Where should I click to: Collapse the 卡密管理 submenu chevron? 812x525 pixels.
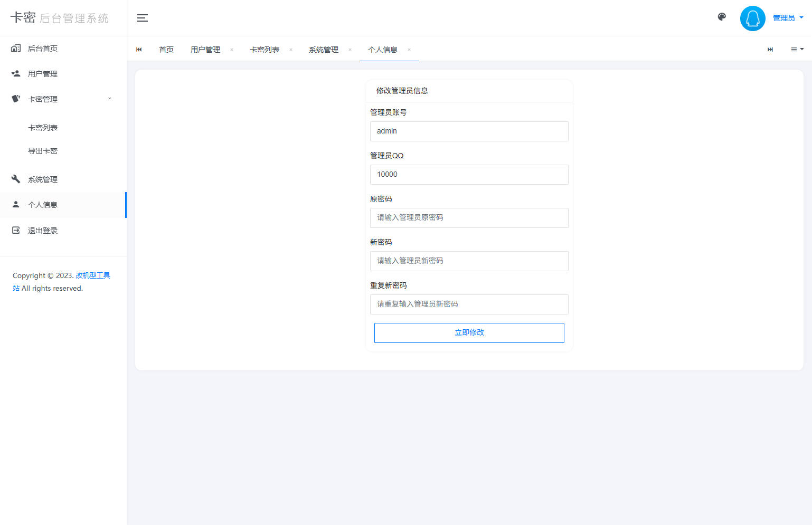(110, 99)
